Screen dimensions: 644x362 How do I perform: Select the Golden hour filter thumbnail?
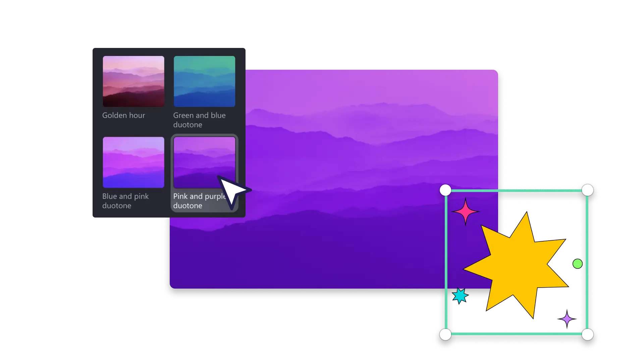coord(133,81)
